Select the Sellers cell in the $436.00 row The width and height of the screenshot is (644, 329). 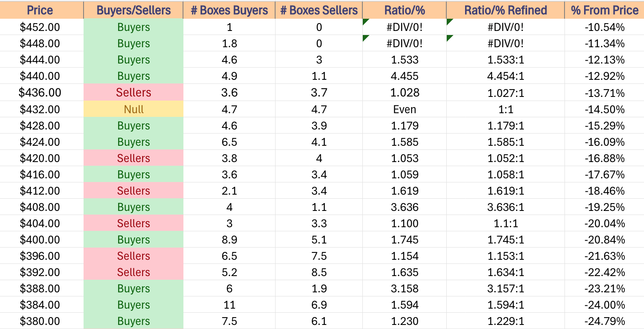[x=133, y=93]
